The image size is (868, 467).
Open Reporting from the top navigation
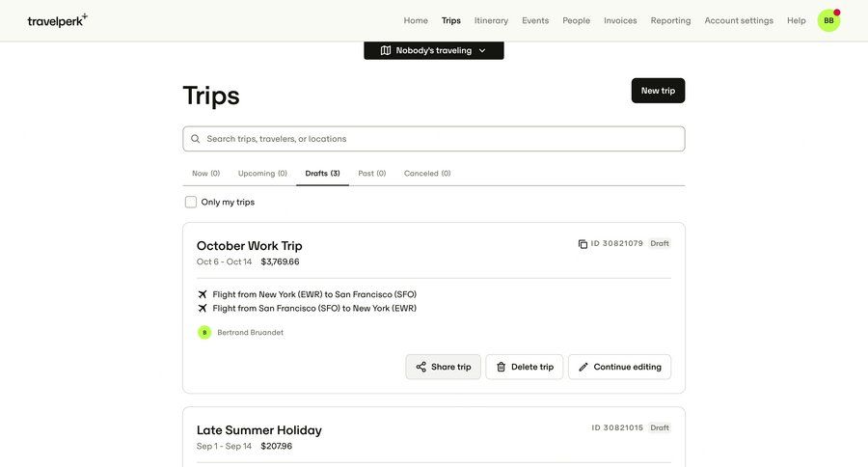coord(670,20)
